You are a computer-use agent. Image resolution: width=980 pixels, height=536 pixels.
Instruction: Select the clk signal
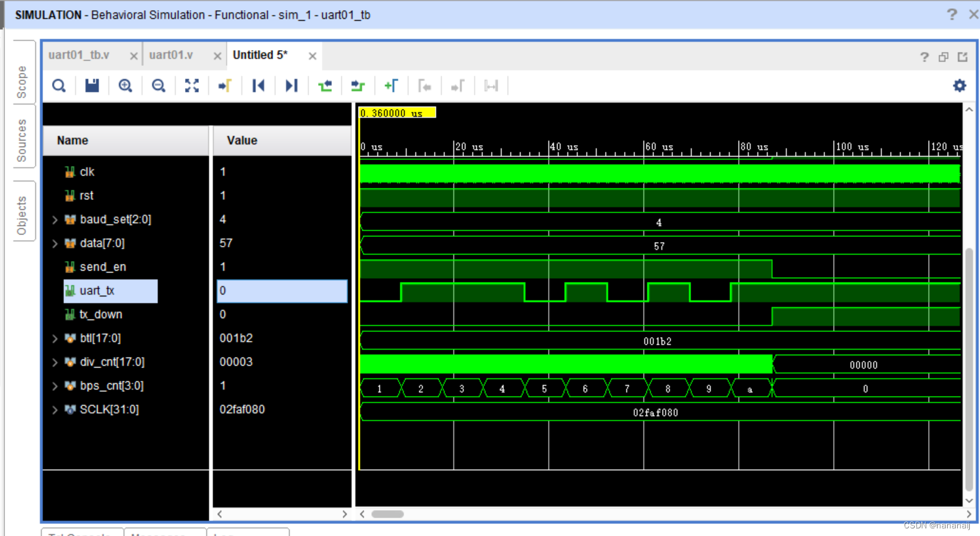click(87, 172)
